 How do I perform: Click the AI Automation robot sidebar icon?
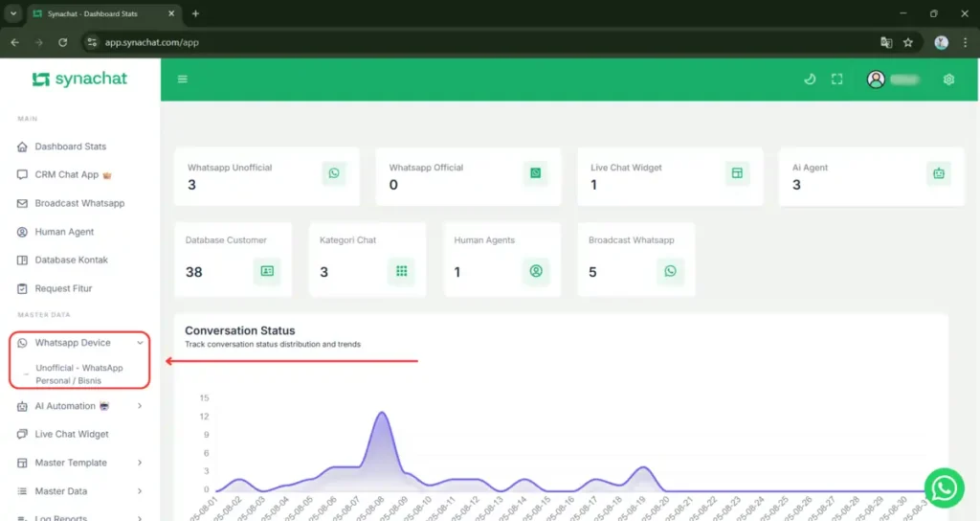tap(23, 406)
